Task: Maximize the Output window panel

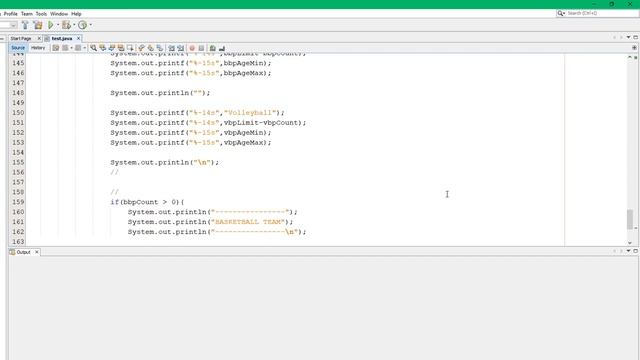Action: [x=636, y=251]
